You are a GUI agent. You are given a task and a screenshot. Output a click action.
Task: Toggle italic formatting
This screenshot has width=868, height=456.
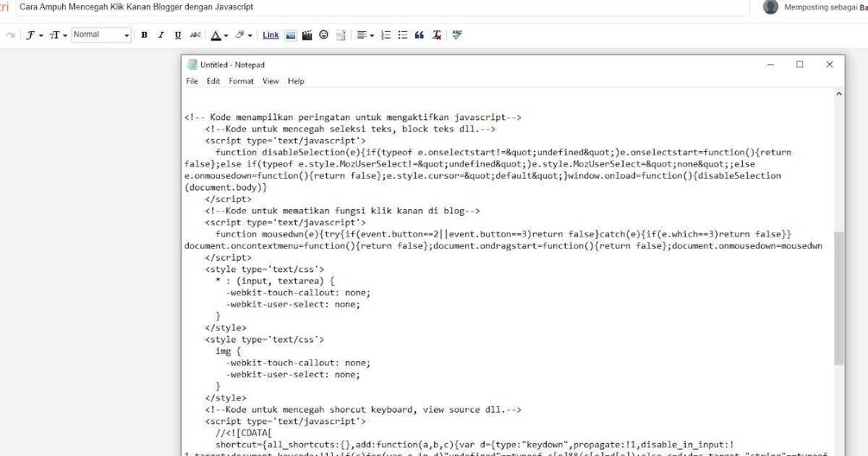[x=160, y=35]
